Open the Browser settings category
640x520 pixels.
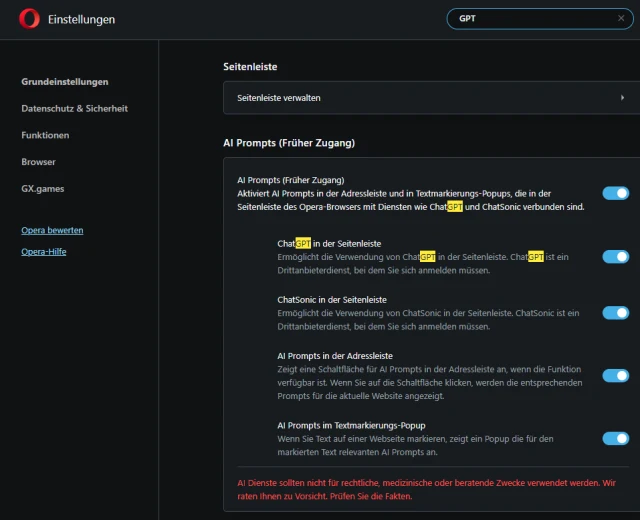(38, 162)
